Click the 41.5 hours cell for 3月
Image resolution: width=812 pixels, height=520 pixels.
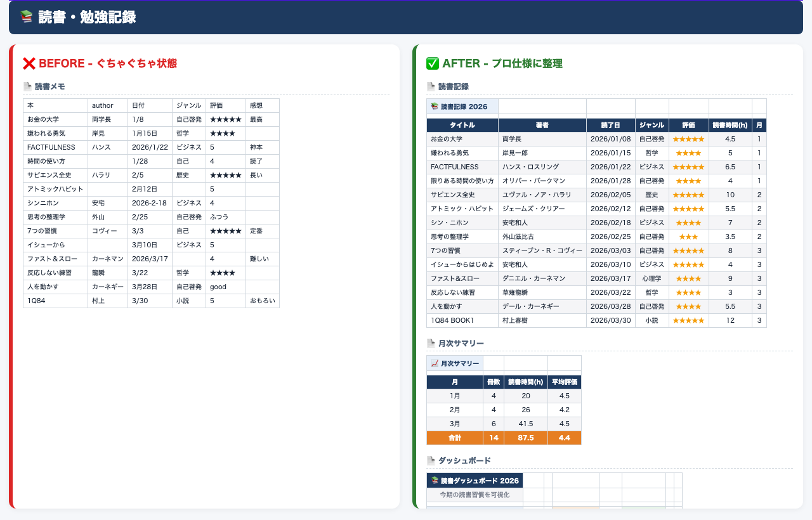pyautogui.click(x=526, y=424)
